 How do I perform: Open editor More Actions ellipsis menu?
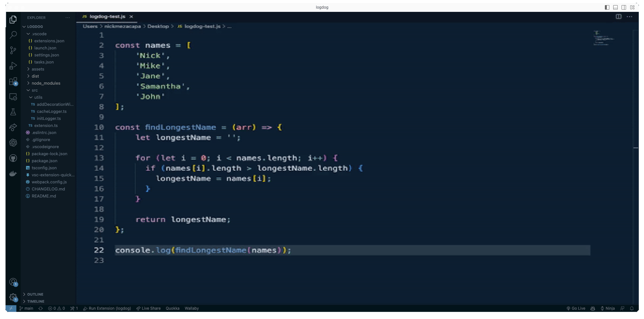630,17
